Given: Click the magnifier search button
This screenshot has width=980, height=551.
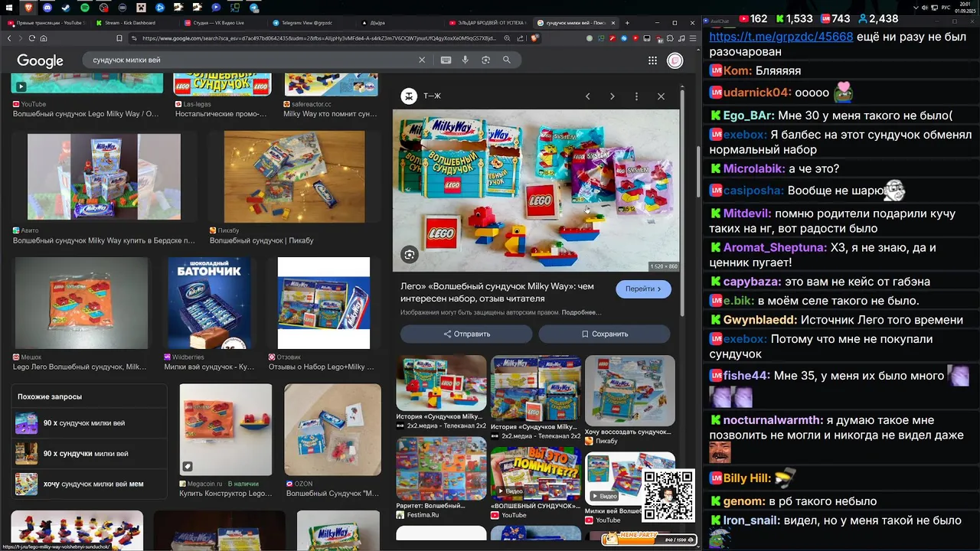Looking at the screenshot, I should [506, 60].
